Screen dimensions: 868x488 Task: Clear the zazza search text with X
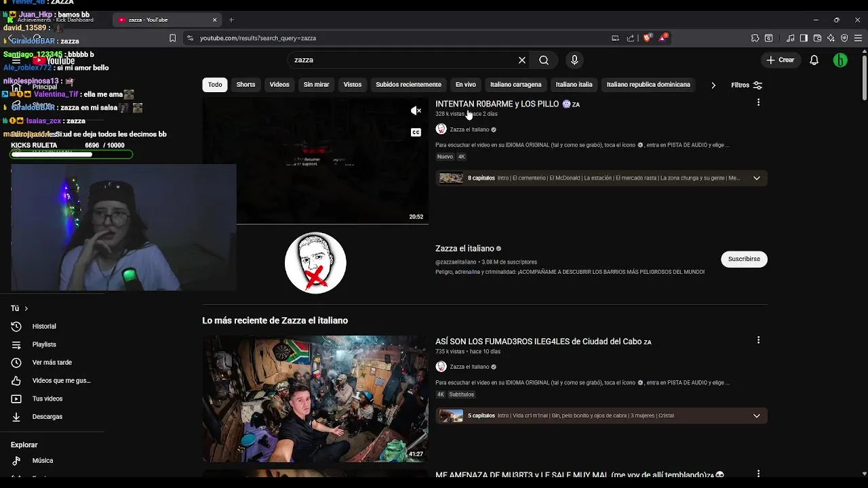[x=522, y=60]
